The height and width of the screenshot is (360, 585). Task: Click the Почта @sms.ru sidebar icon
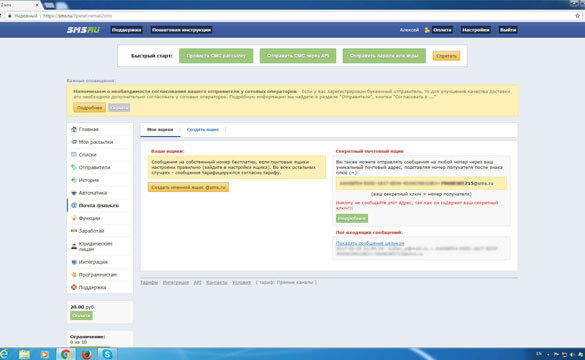coord(74,205)
